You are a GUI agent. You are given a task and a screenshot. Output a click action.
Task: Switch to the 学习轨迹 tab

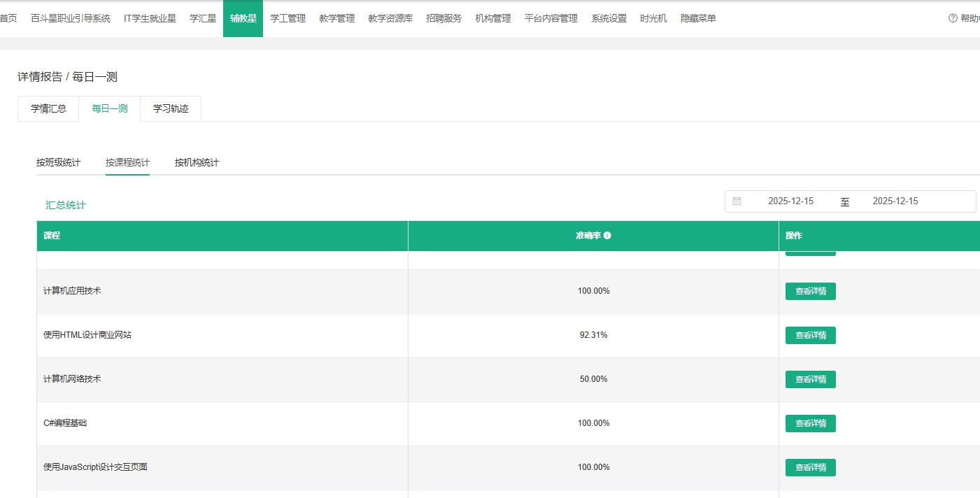point(171,109)
